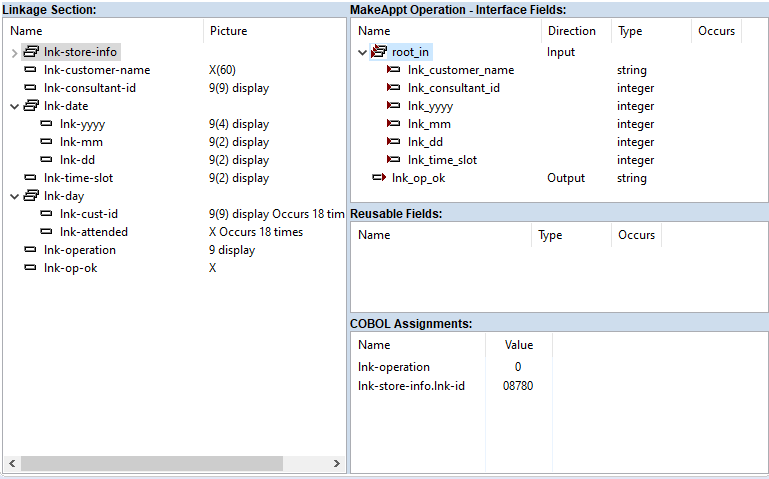Screen dimensions: 769x479
Task: Click the lnk_customer_name input field icon
Action: click(394, 70)
